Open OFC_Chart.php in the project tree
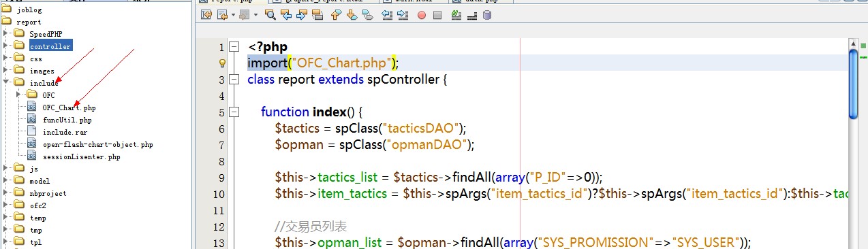868x249 pixels. [69, 107]
